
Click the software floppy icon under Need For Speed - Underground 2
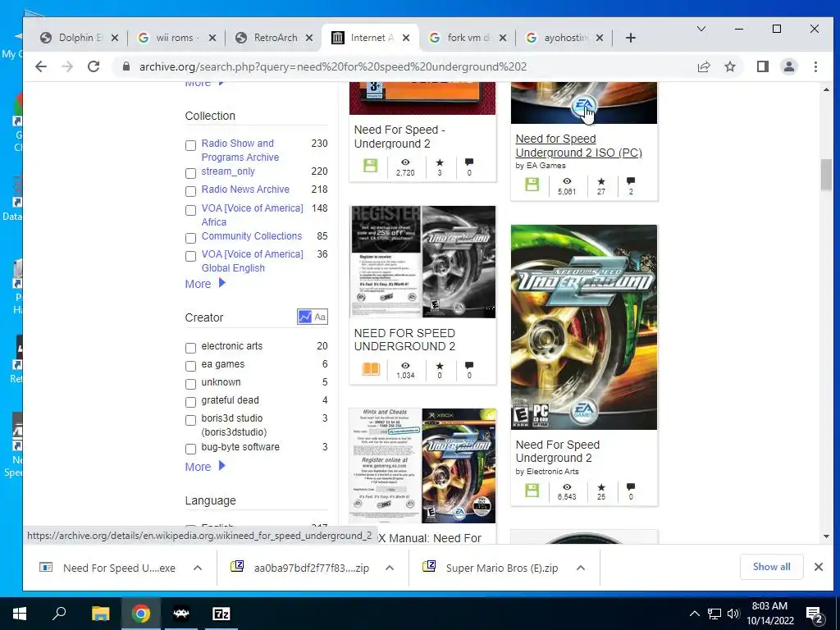(x=370, y=166)
